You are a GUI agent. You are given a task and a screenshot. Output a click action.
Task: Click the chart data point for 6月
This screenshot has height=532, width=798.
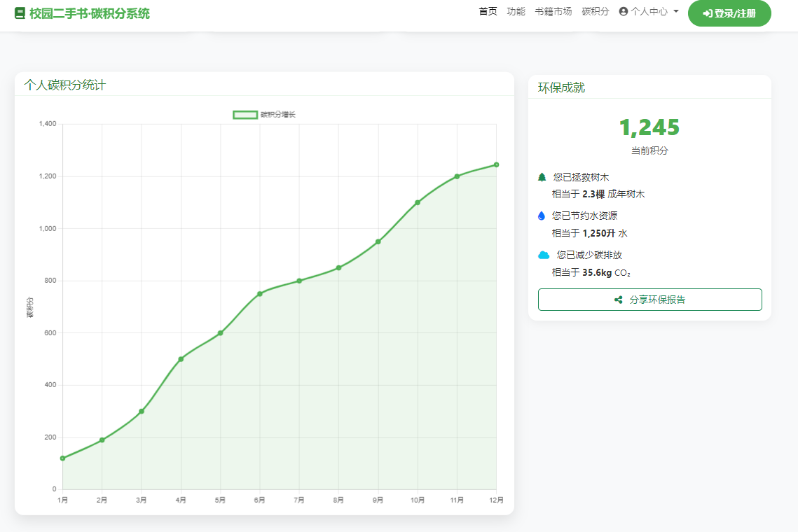click(x=259, y=294)
